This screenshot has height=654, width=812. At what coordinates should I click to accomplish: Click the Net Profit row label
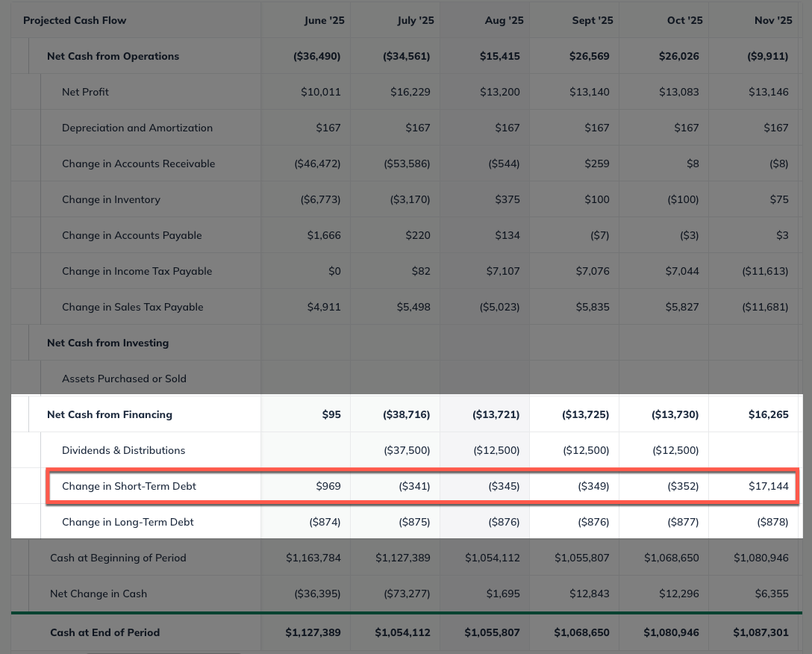click(x=85, y=92)
